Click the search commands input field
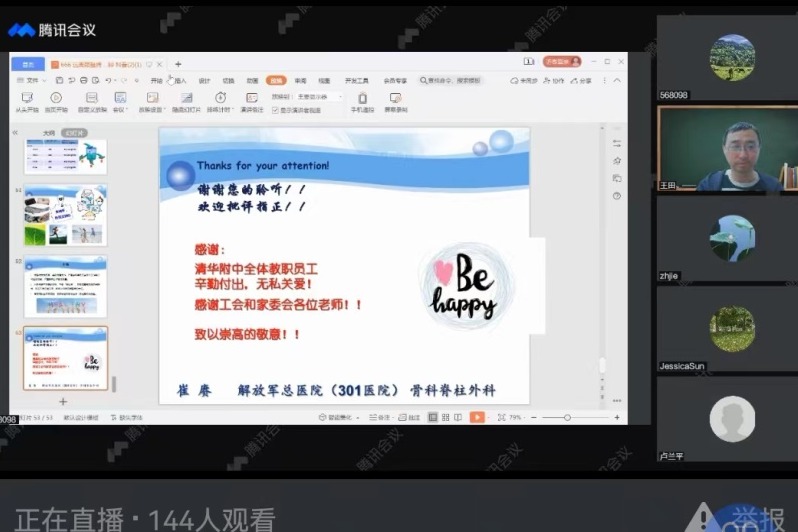Image resolution: width=798 pixels, height=532 pixels. click(x=450, y=80)
